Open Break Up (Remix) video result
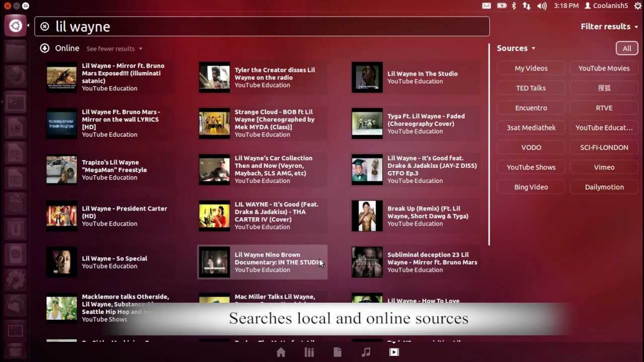Viewport: 644px width, 362px height. 415,216
